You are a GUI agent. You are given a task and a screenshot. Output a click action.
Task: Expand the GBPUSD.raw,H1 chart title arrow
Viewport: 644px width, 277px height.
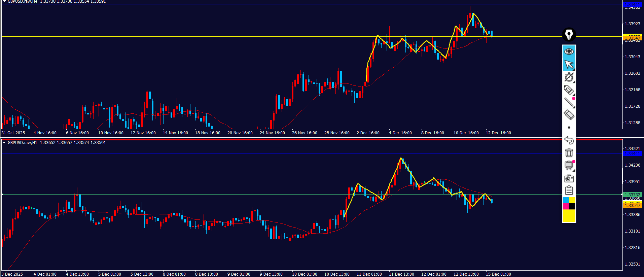[4, 143]
